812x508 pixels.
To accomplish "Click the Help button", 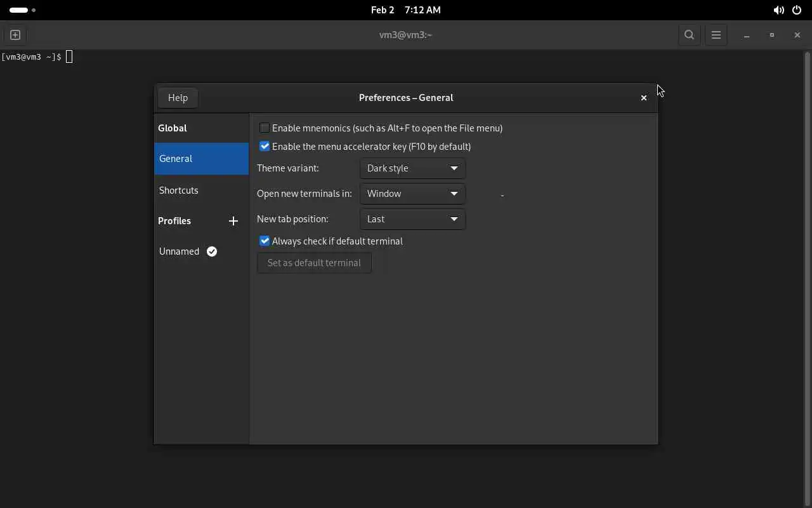I will 178,98.
